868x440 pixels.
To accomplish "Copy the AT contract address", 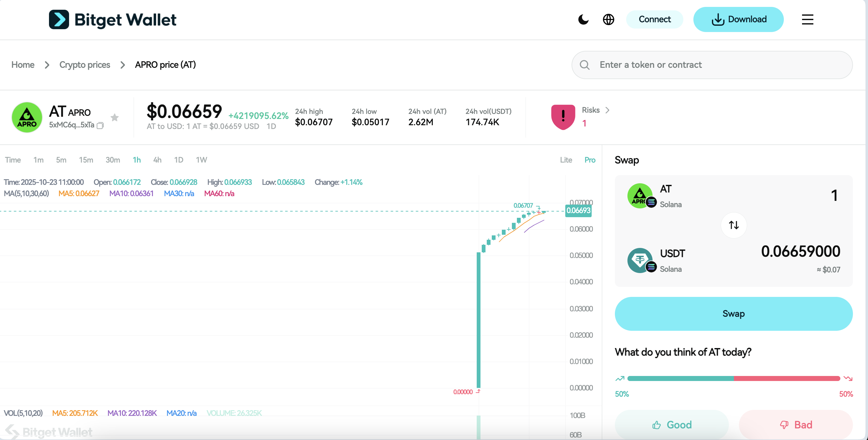I will coord(100,126).
